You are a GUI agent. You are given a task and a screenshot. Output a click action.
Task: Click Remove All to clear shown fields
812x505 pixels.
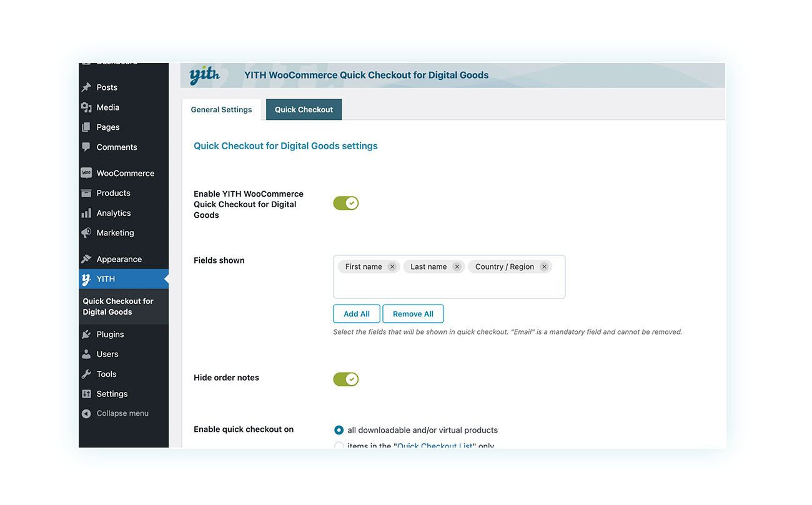[x=413, y=313]
